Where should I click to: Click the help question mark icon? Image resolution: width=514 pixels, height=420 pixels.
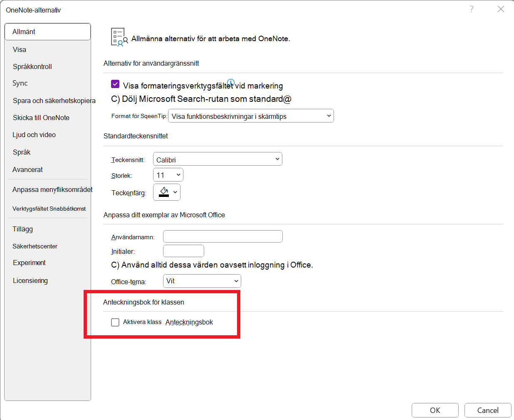click(x=472, y=9)
